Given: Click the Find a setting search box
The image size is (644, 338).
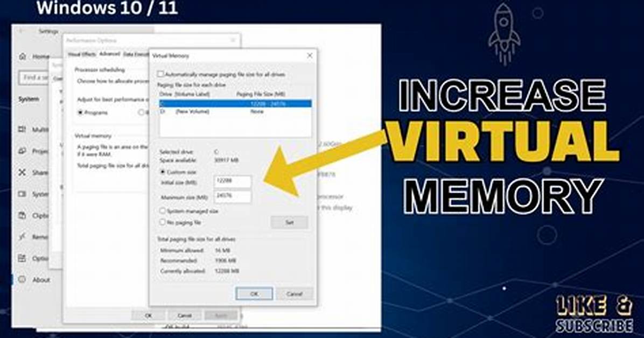Looking at the screenshot, I should click(34, 78).
